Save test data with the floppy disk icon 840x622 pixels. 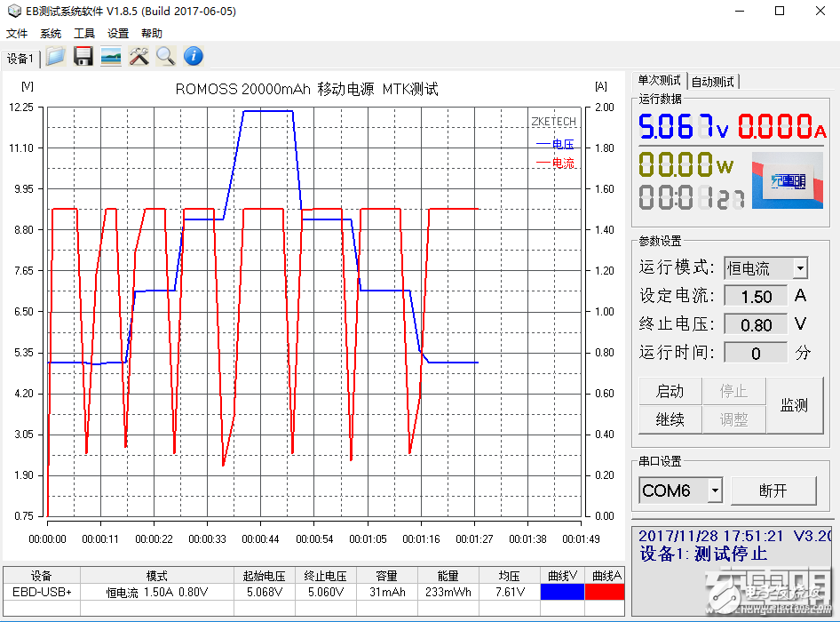tap(83, 57)
